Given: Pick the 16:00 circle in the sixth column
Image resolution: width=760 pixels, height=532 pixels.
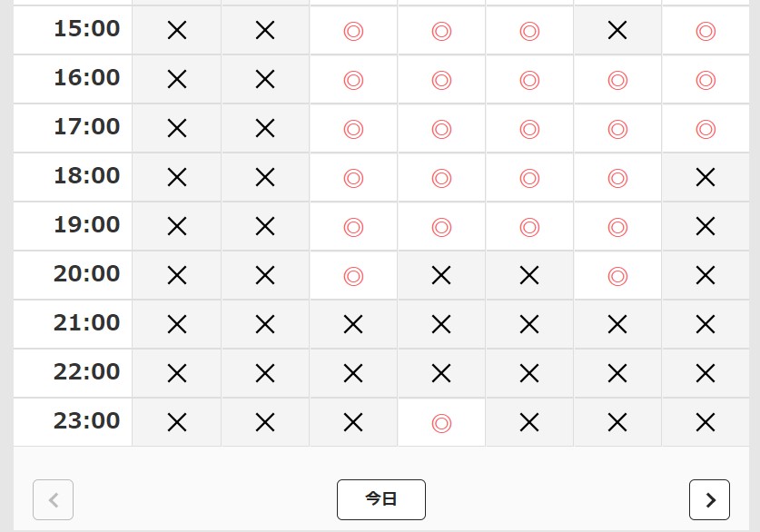Looking at the screenshot, I should pos(617,80).
